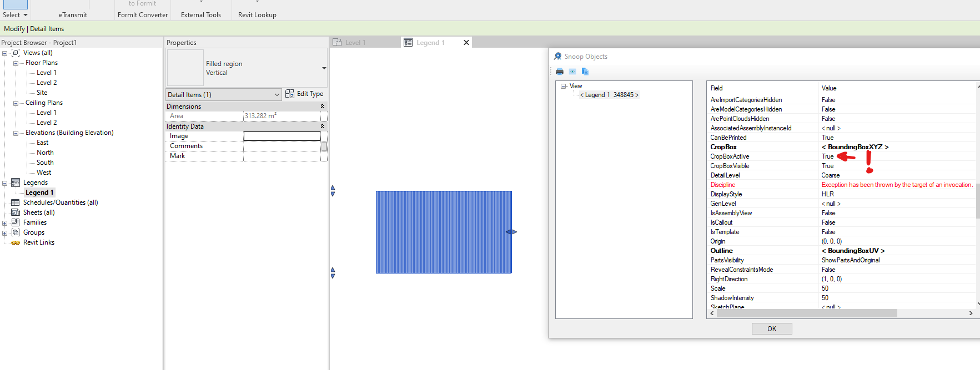Collapse the Views (all) tree node
Screen dimensions: 980x370
pyautogui.click(x=5, y=53)
